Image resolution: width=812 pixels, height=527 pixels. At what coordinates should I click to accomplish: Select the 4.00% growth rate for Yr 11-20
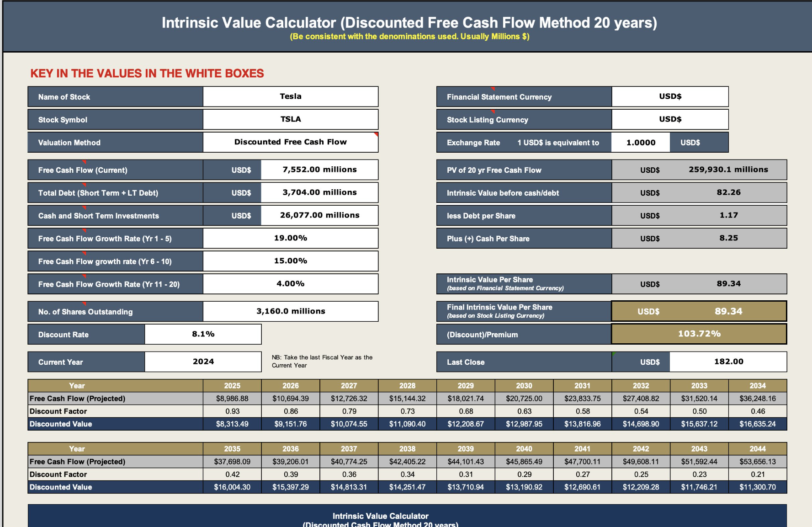click(x=291, y=284)
